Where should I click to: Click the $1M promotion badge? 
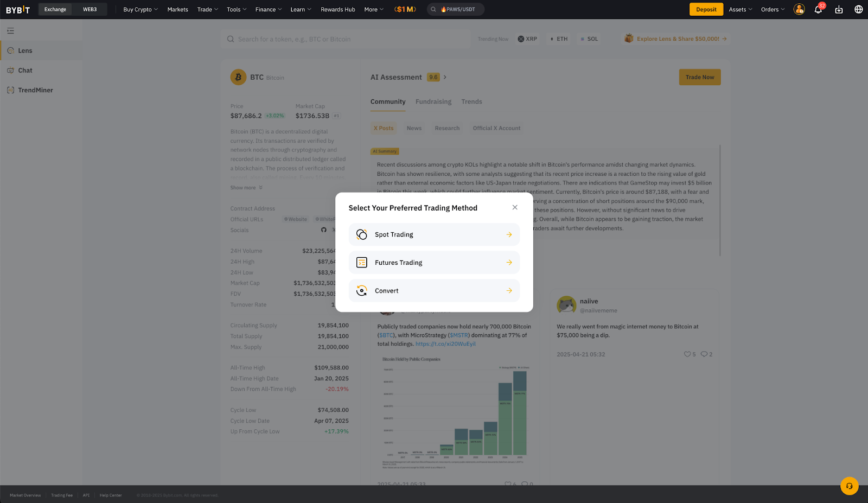[405, 9]
